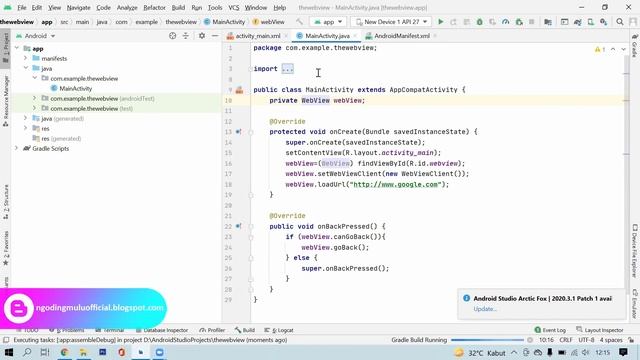Open the VCS menu
The image size is (640, 360).
click(x=233, y=7)
